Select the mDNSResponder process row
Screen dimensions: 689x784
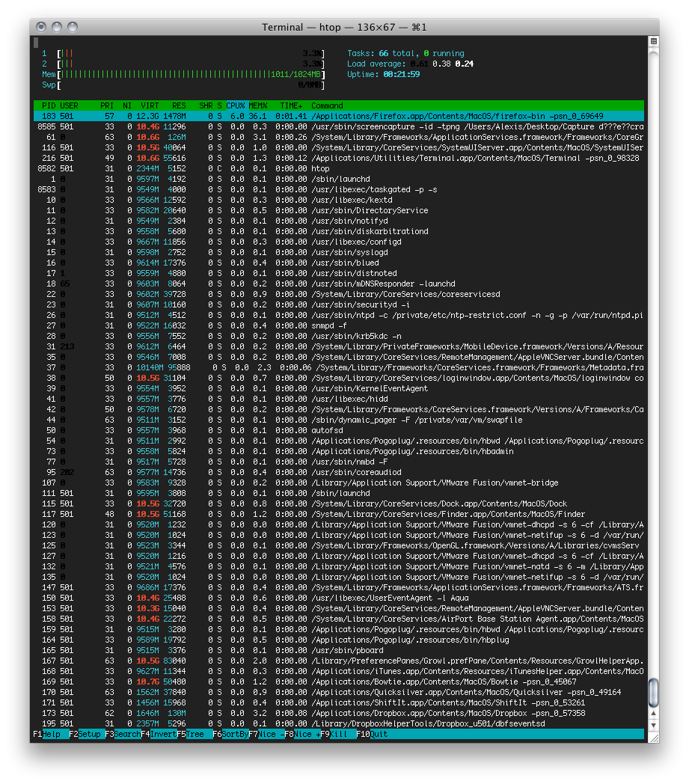pyautogui.click(x=338, y=284)
